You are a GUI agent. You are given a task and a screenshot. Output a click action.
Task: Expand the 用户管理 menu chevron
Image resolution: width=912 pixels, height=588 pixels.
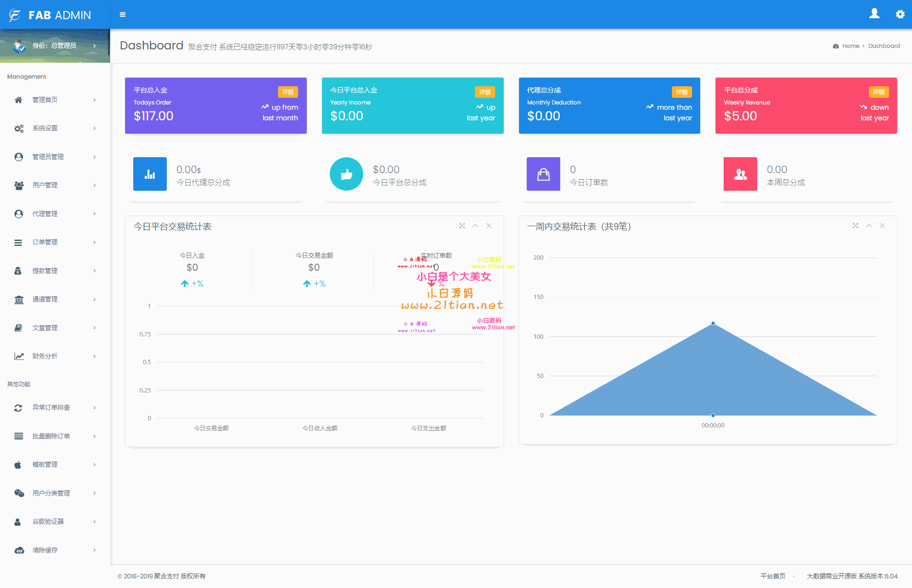click(94, 185)
